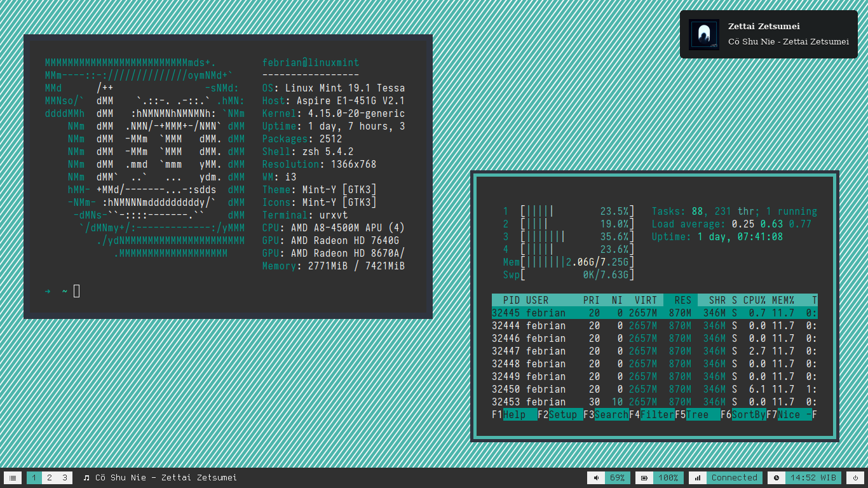Image resolution: width=868 pixels, height=488 pixels.
Task: Select process row PID 32449
Action: pos(654,376)
